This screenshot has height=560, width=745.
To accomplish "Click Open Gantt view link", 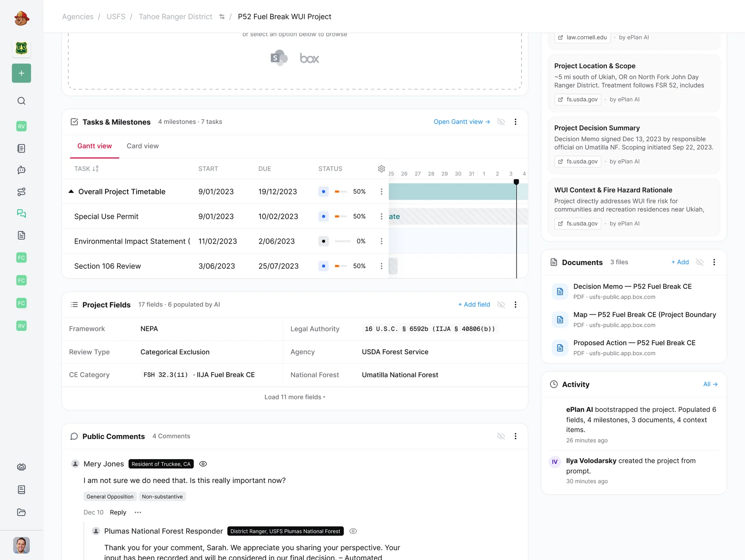I will tap(462, 122).
